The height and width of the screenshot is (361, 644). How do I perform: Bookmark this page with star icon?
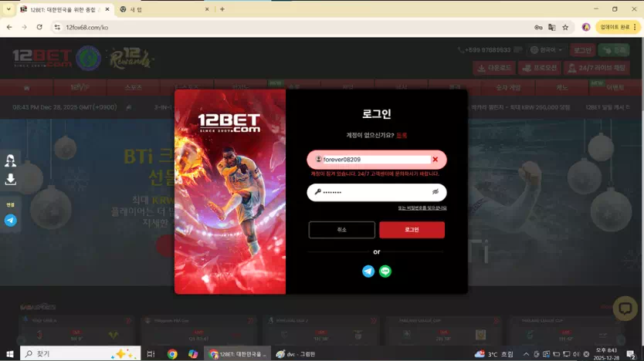[x=565, y=27]
